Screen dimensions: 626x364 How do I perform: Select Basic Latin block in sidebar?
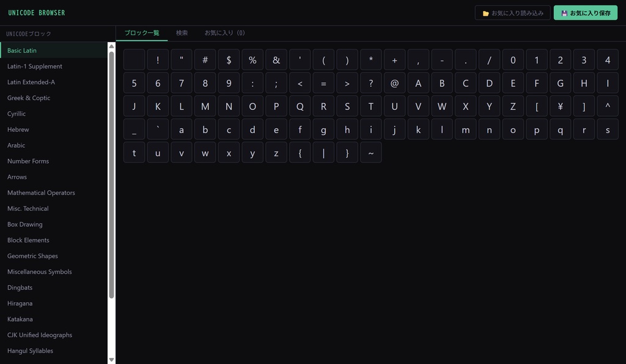(x=54, y=50)
